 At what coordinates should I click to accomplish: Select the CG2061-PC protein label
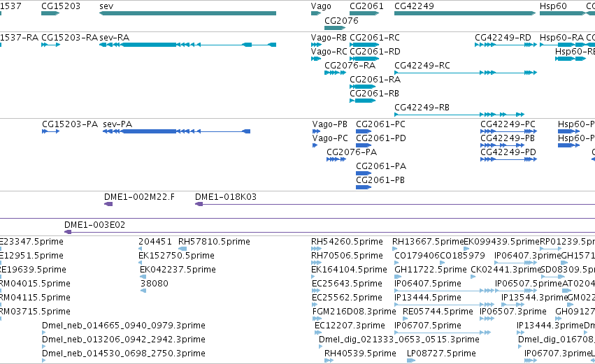[x=380, y=124]
